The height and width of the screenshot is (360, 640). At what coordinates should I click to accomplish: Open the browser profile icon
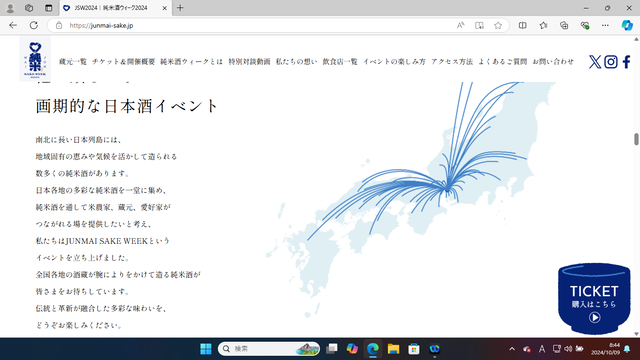pyautogui.click(x=10, y=8)
